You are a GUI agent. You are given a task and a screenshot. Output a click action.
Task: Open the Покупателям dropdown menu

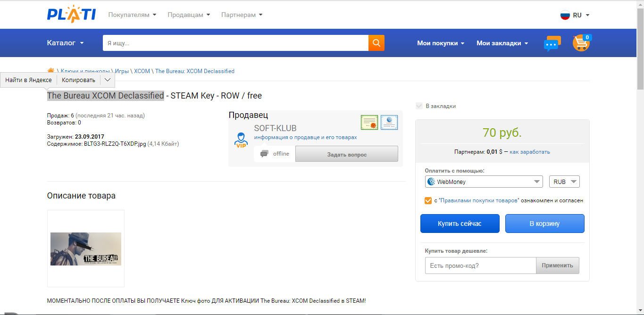pyautogui.click(x=132, y=15)
